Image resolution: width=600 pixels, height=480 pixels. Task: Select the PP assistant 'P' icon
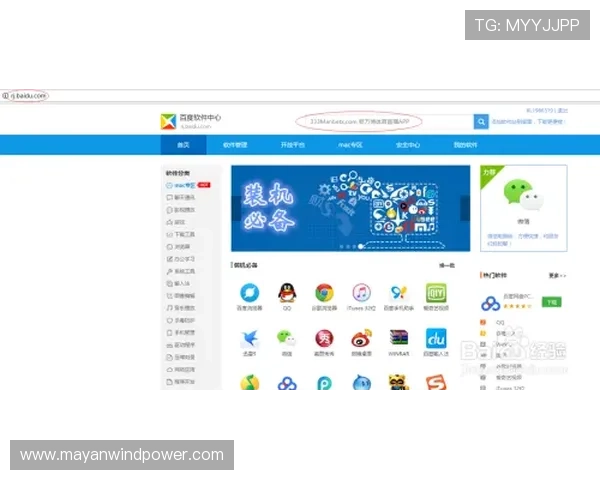click(324, 383)
